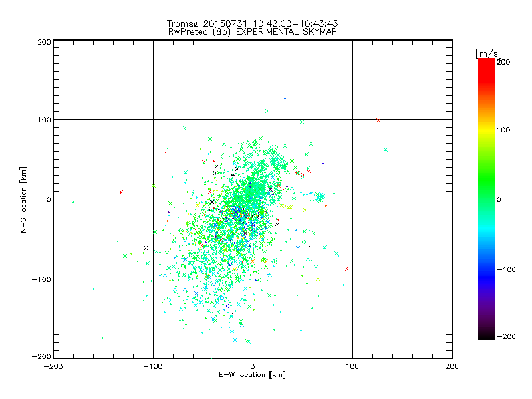The width and height of the screenshot is (532, 399).
Task: Click the red X marker near -132 km east, 10 km north
Action: pos(121,192)
